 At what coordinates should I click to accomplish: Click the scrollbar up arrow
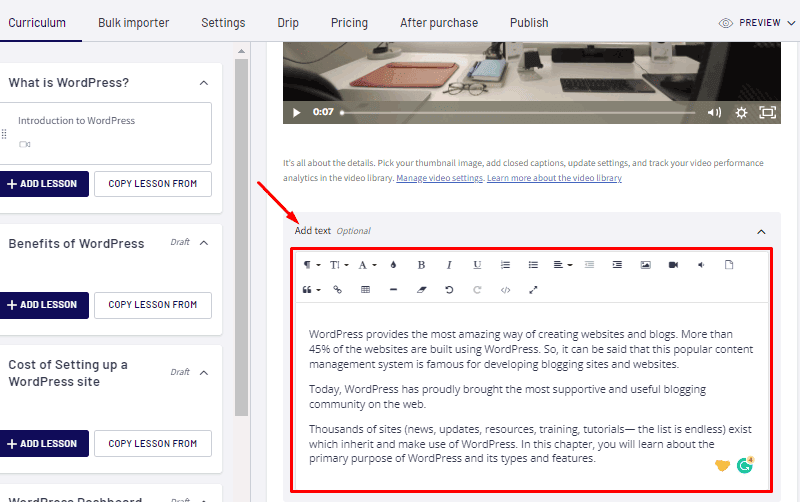[241, 51]
